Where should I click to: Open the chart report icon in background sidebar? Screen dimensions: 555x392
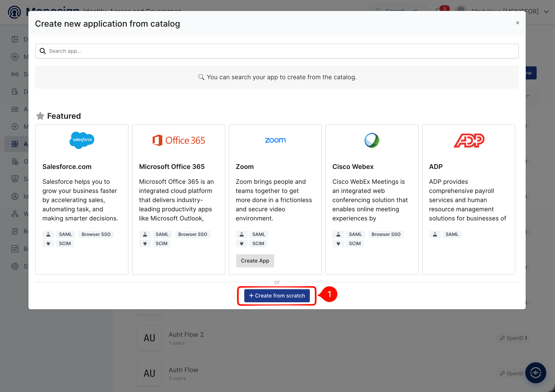click(15, 231)
